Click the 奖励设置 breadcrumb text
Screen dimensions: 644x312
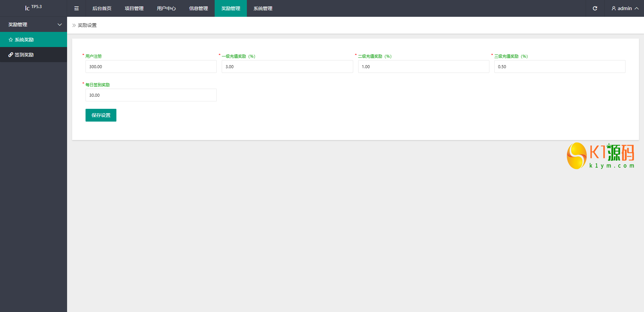click(x=87, y=25)
